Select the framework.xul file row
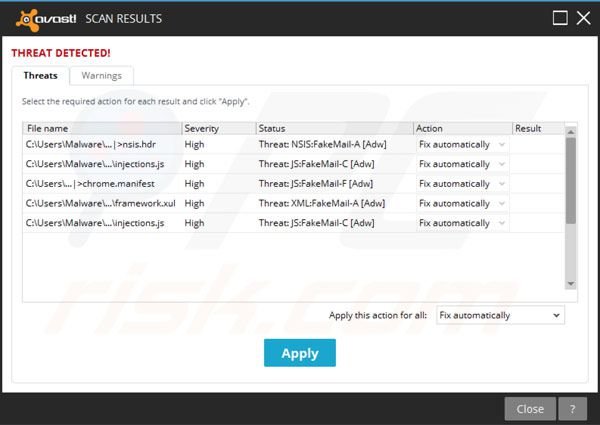The image size is (600, 425). pyautogui.click(x=293, y=204)
